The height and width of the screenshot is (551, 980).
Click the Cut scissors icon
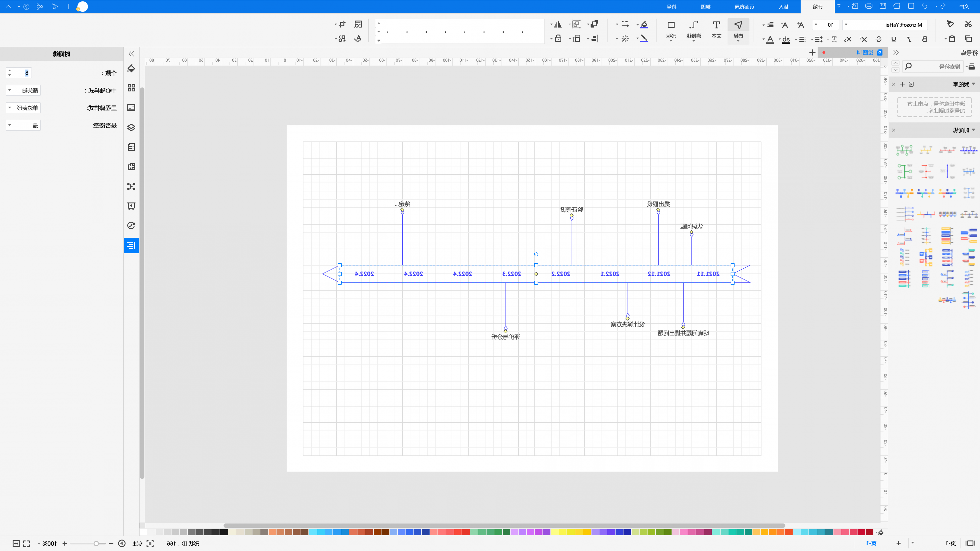pos(968,24)
